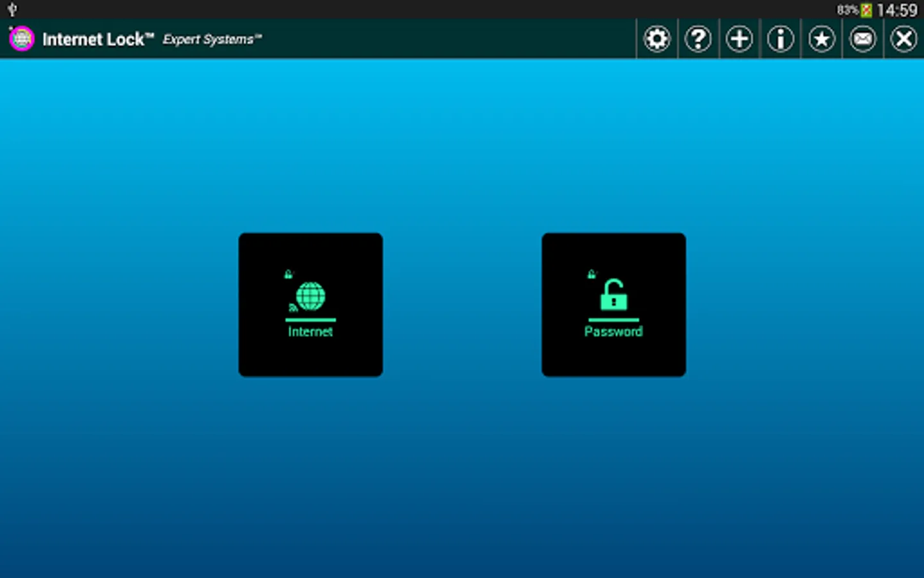Image resolution: width=924 pixels, height=578 pixels.
Task: Tap the Expert Systems label
Action: [x=212, y=39]
